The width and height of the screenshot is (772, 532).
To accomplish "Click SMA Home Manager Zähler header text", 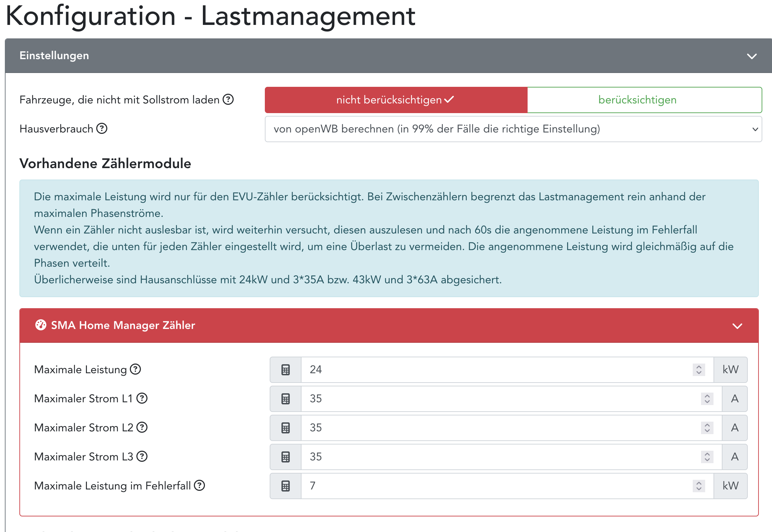I will click(x=123, y=325).
